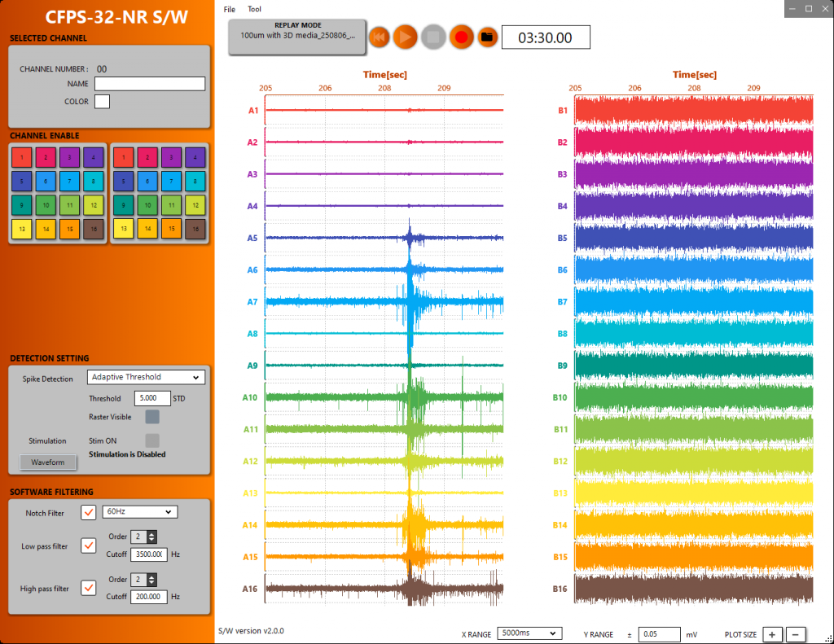Start recording with the red record button
834x644 pixels.
click(x=461, y=37)
